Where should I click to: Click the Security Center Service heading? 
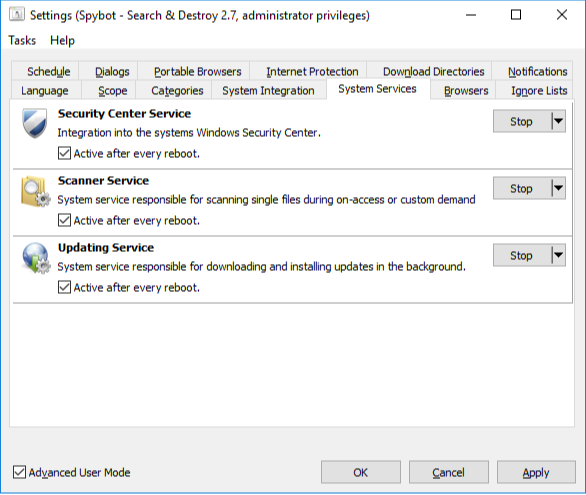124,113
